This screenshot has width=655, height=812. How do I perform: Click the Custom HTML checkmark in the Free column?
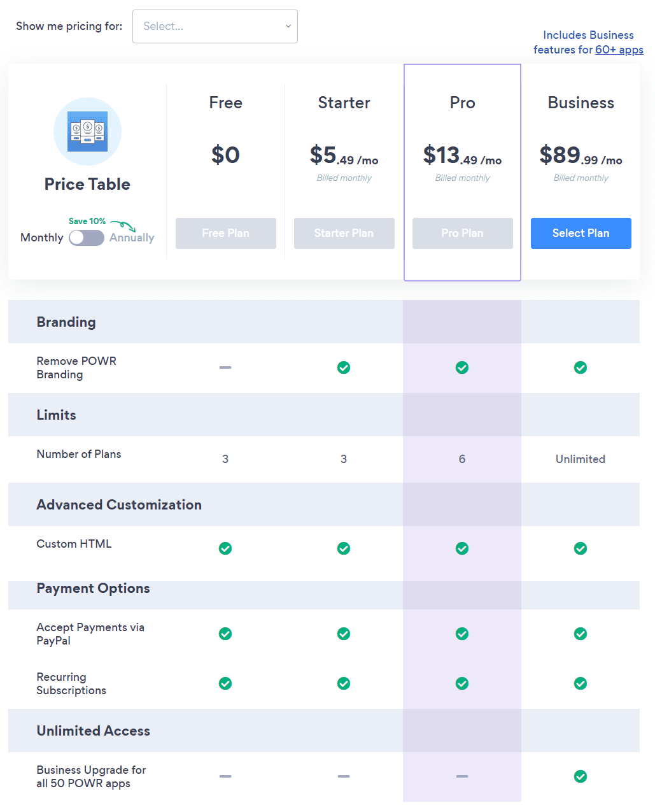pyautogui.click(x=225, y=548)
